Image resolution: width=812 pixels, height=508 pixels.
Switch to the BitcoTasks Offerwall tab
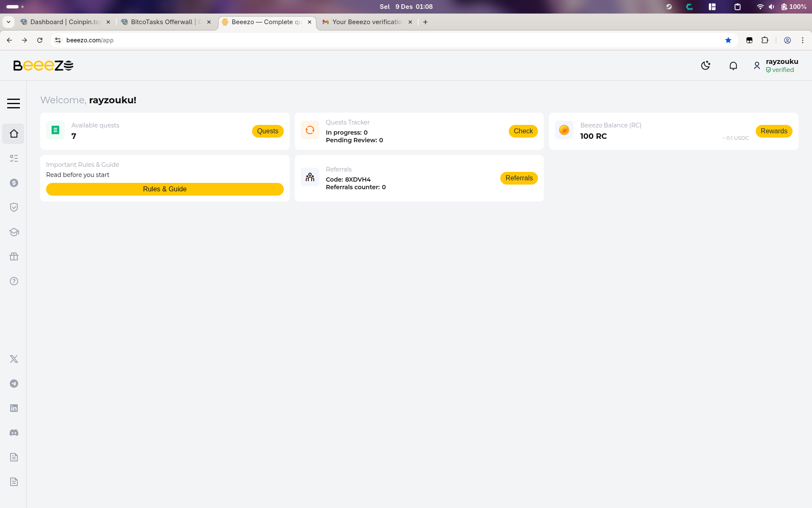[x=166, y=22]
